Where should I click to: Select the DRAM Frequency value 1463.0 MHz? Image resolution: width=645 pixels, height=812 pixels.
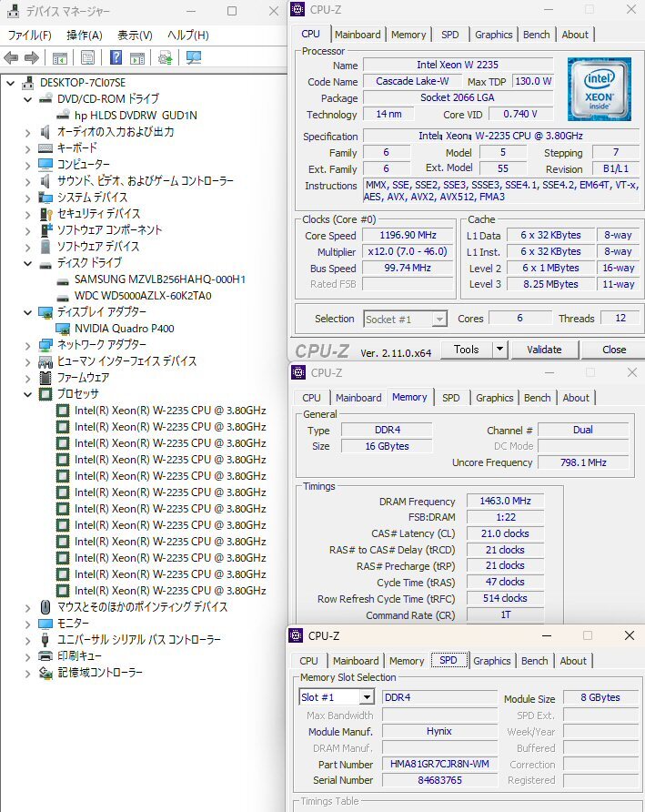(x=505, y=501)
